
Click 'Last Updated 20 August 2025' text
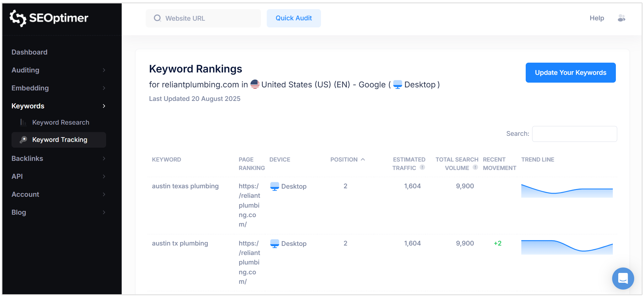click(x=195, y=99)
